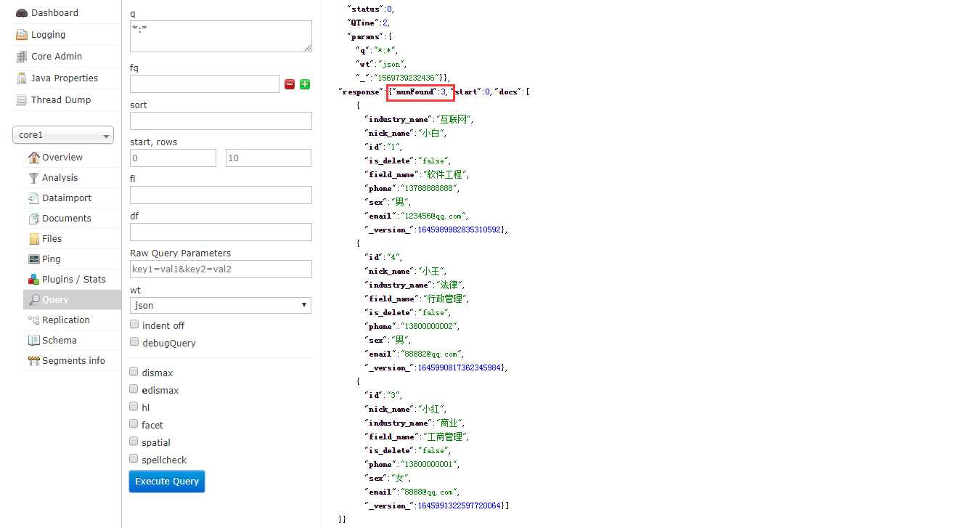This screenshot has width=980, height=528.
Task: Open the Segments info link
Action: tap(73, 361)
